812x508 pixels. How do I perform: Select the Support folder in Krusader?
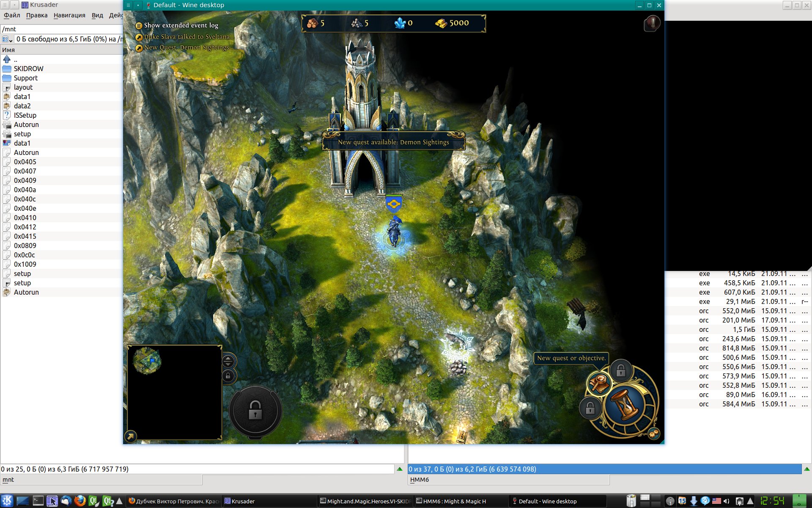coord(62,78)
